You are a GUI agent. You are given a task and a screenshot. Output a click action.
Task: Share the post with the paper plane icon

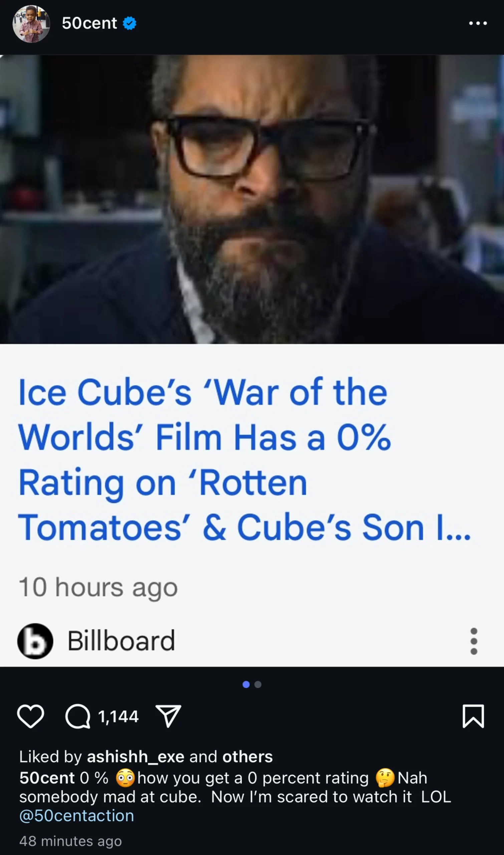(168, 716)
